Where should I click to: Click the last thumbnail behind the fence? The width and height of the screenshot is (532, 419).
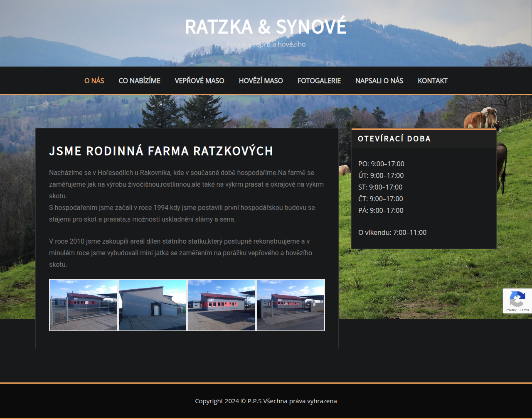[290, 305]
